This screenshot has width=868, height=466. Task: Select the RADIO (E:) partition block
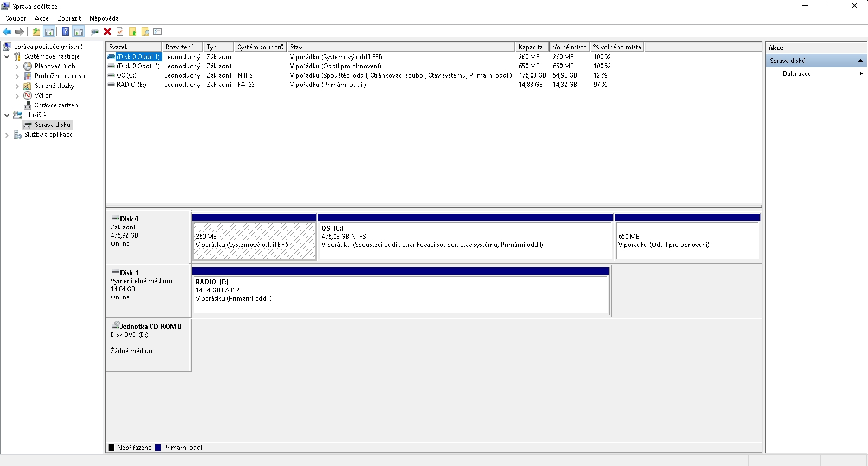tap(401, 291)
